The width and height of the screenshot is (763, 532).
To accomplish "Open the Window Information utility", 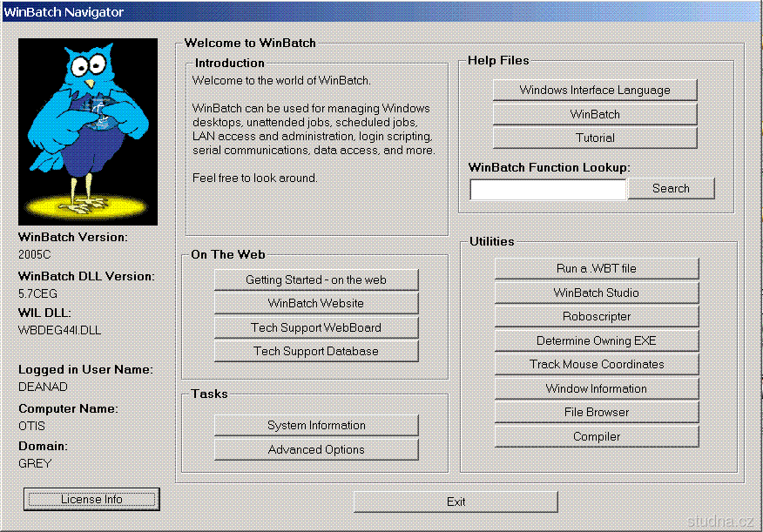I will pyautogui.click(x=597, y=388).
